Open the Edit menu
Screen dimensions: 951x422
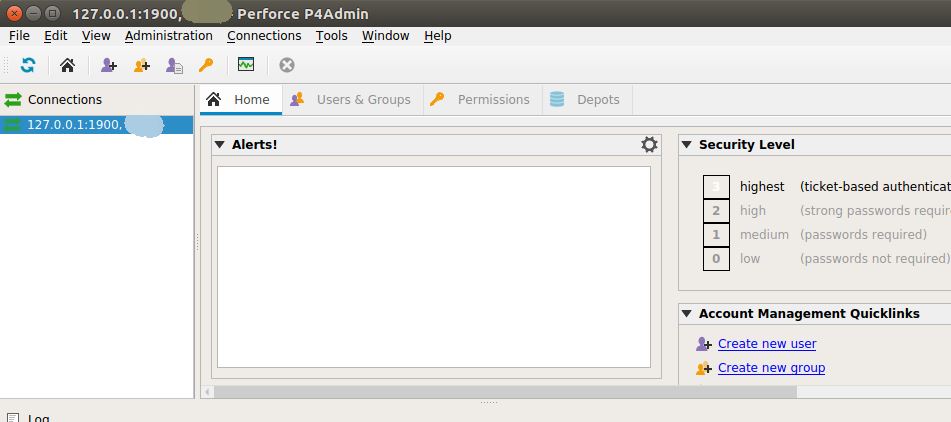56,36
